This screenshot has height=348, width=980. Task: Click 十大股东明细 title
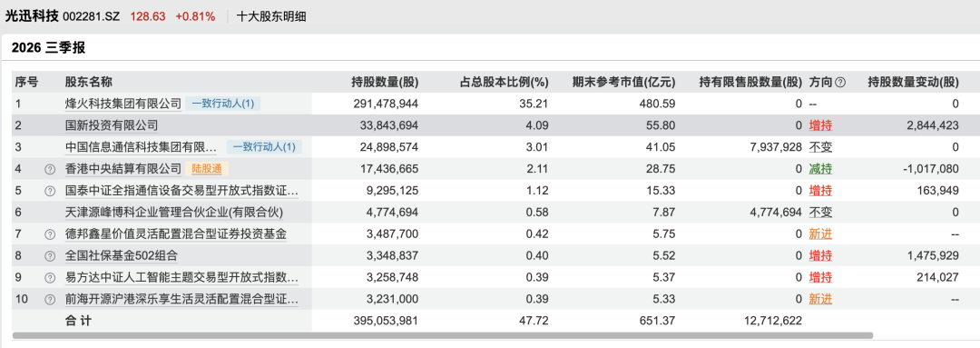click(272, 17)
